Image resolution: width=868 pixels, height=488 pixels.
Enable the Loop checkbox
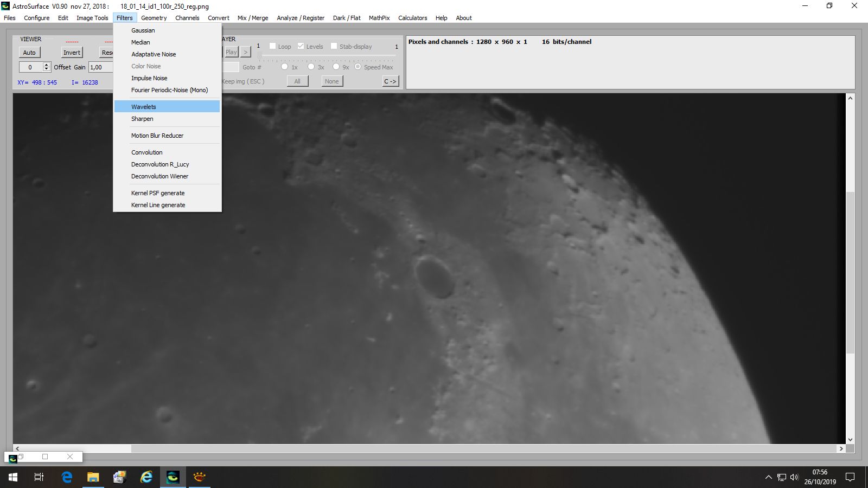pyautogui.click(x=273, y=46)
